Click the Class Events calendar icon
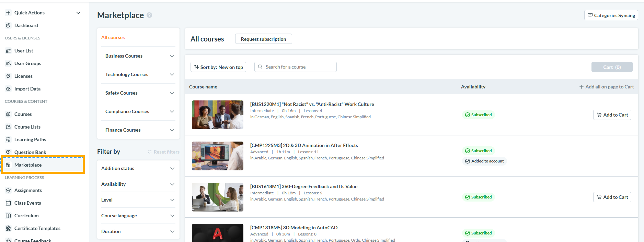 pos(8,203)
